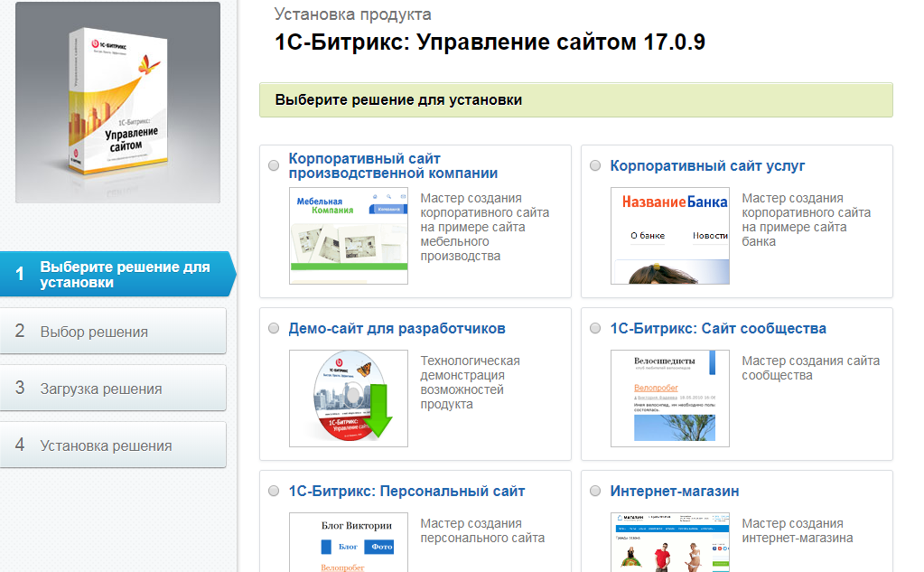Open the 1С-Битрикс: Персональный сайт title link

tap(406, 492)
